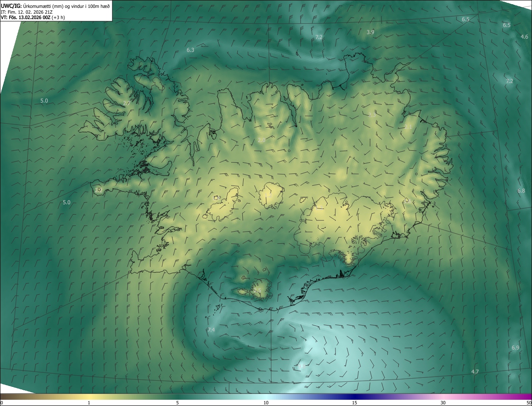Click the 'IT: Fim. 12. 02. 2026 21Z' line
This screenshot has width=532, height=406.
point(27,12)
